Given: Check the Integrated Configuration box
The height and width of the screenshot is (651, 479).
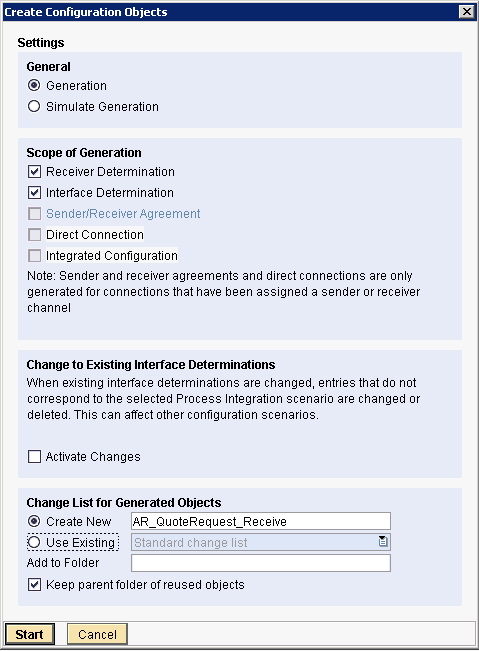Looking at the screenshot, I should point(34,255).
